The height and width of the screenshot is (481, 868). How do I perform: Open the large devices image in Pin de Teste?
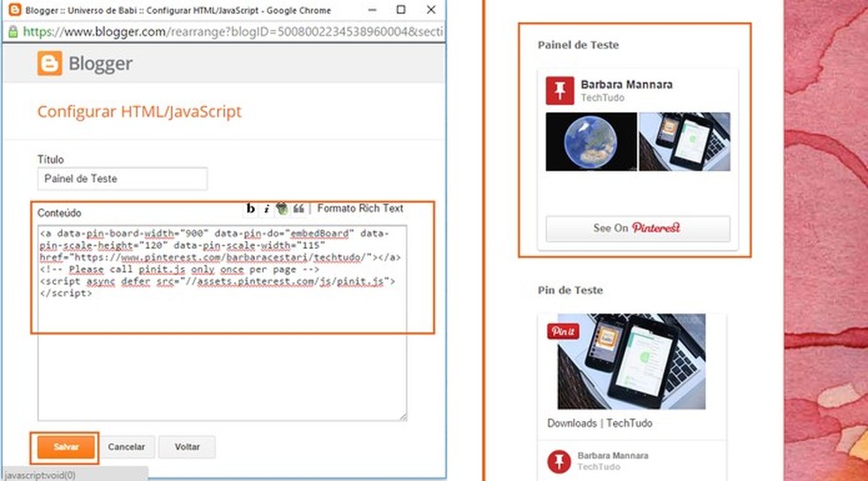click(x=632, y=361)
